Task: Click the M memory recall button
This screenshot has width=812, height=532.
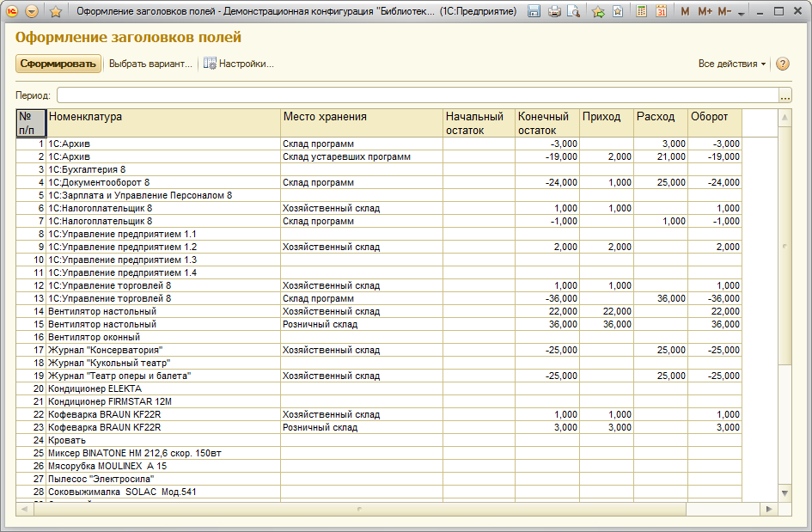Action: pyautogui.click(x=685, y=11)
